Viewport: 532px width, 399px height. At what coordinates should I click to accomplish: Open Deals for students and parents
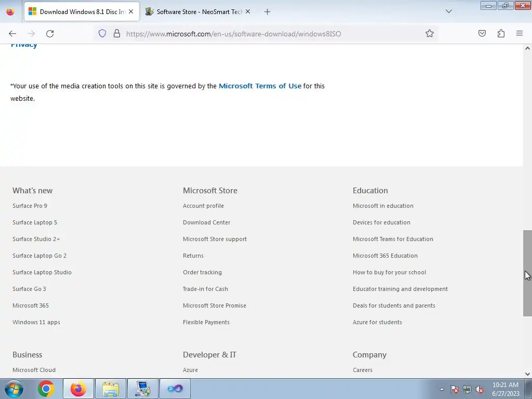(x=394, y=305)
